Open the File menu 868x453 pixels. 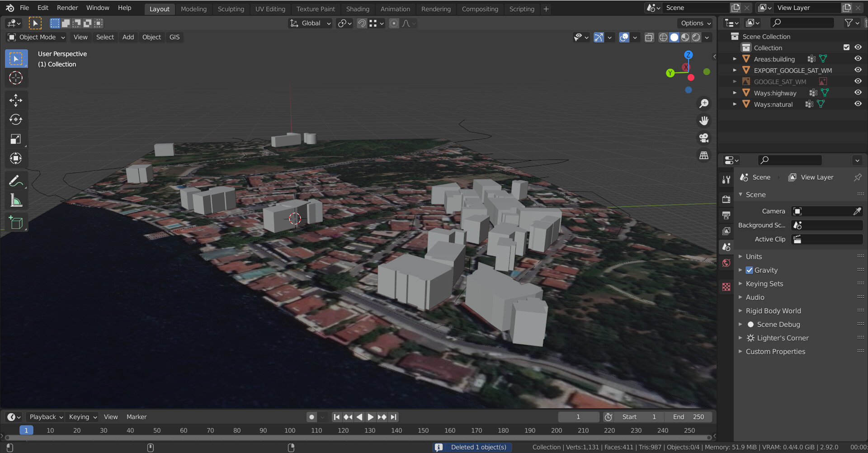point(24,8)
